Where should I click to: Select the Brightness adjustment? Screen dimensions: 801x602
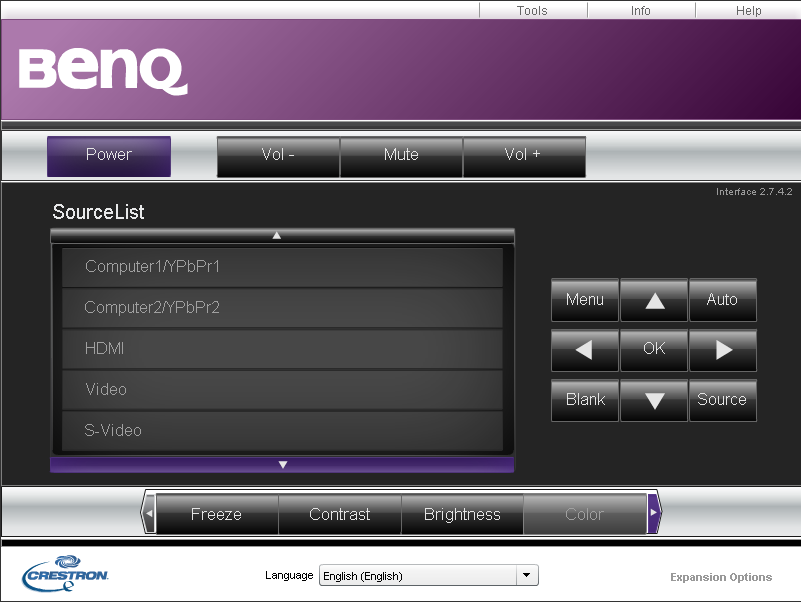coord(462,514)
